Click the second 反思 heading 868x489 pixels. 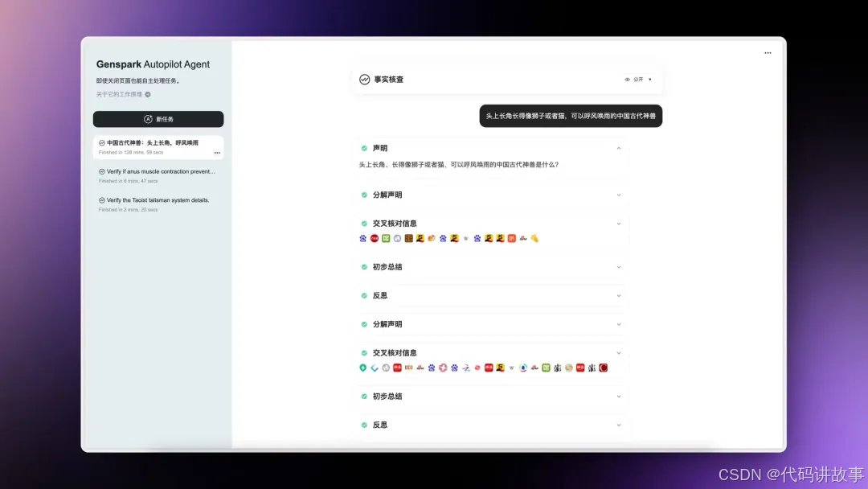(x=379, y=425)
